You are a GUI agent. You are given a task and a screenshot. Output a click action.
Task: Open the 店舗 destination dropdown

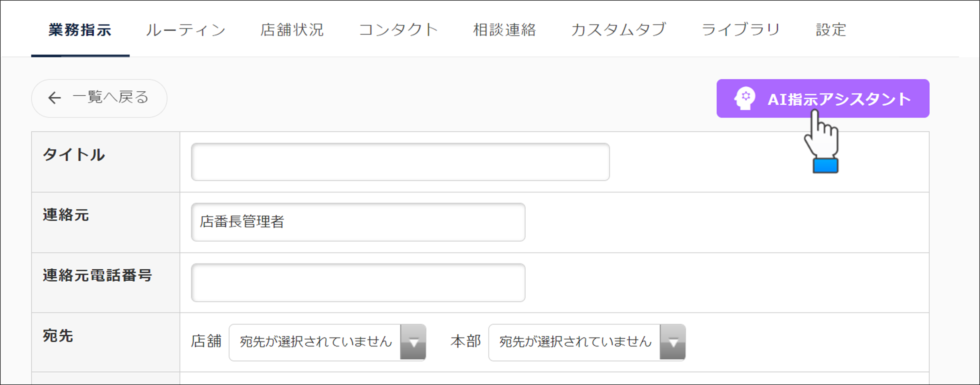[327, 342]
